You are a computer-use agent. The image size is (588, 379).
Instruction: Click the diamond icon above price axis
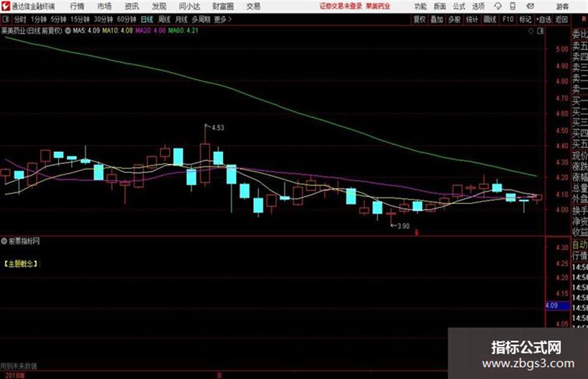[531, 31]
